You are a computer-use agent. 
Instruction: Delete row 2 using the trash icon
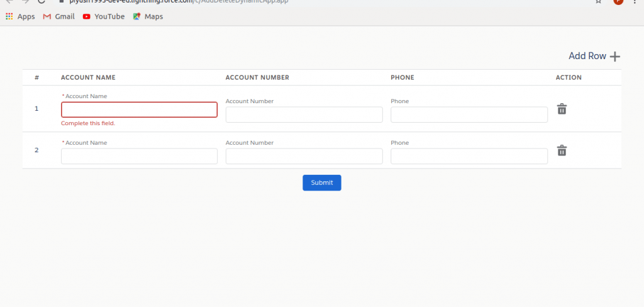point(562,150)
